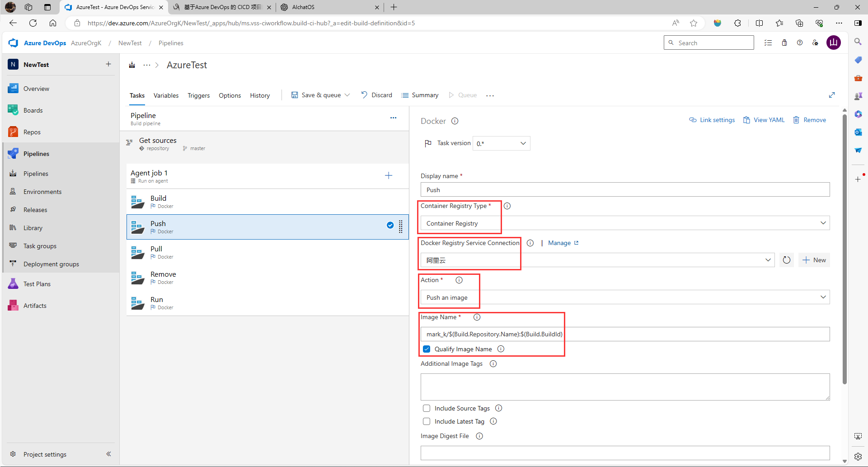The image size is (868, 467).
Task: Open new item plus beside NewTest
Action: [108, 64]
